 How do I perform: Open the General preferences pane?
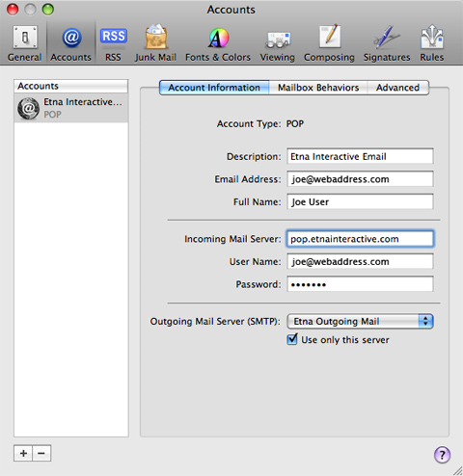(25, 43)
